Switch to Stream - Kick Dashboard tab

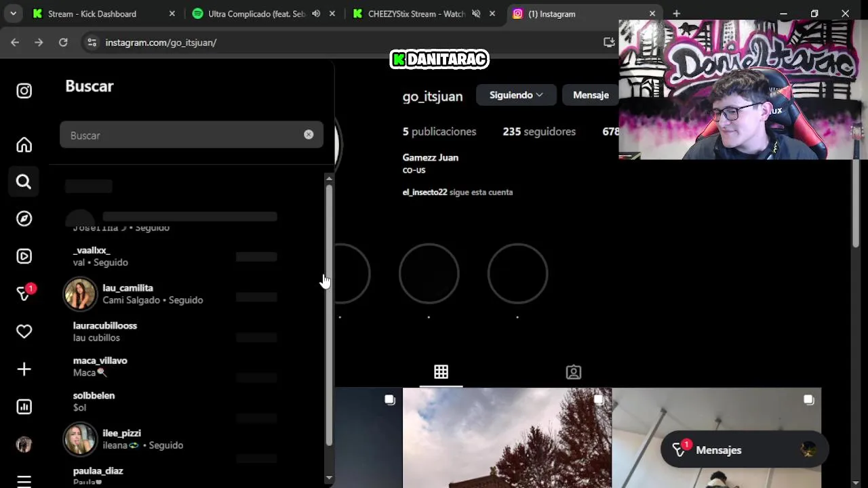(x=92, y=14)
